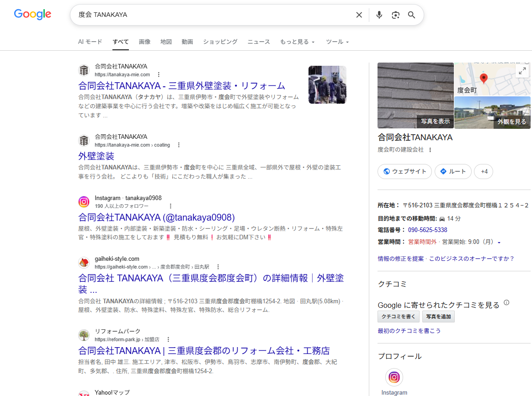
Task: Open the 外壁塗装 result link
Action: (96, 156)
